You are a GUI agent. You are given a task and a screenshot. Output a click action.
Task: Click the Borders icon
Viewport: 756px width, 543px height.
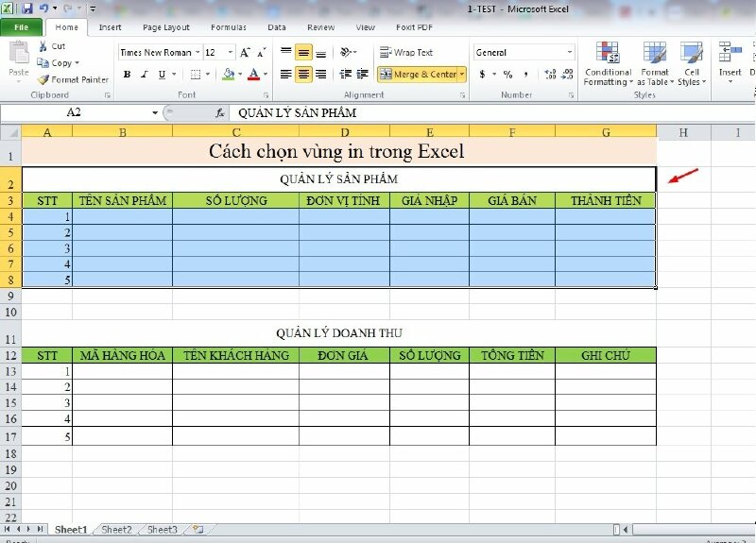196,75
